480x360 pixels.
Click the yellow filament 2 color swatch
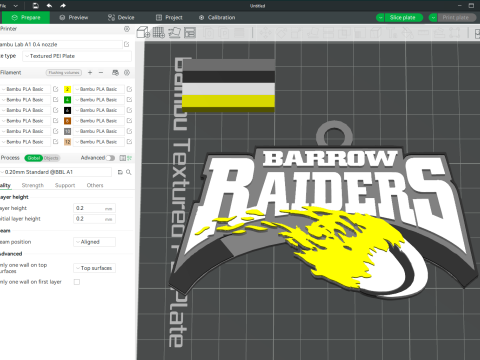coord(67,89)
